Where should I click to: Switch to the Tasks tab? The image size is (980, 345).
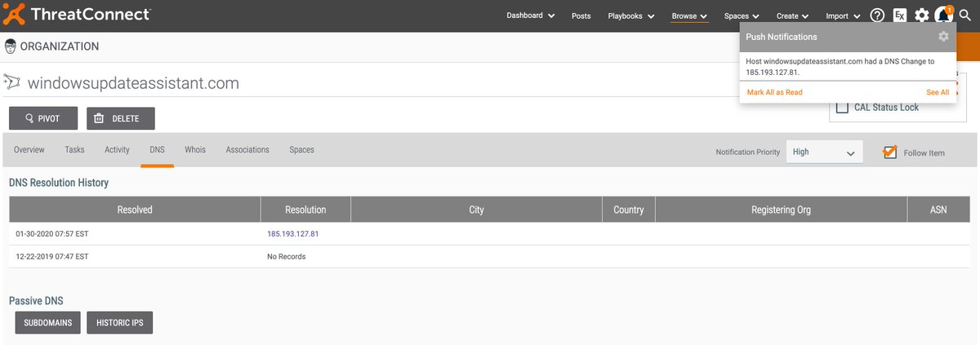coord(74,150)
